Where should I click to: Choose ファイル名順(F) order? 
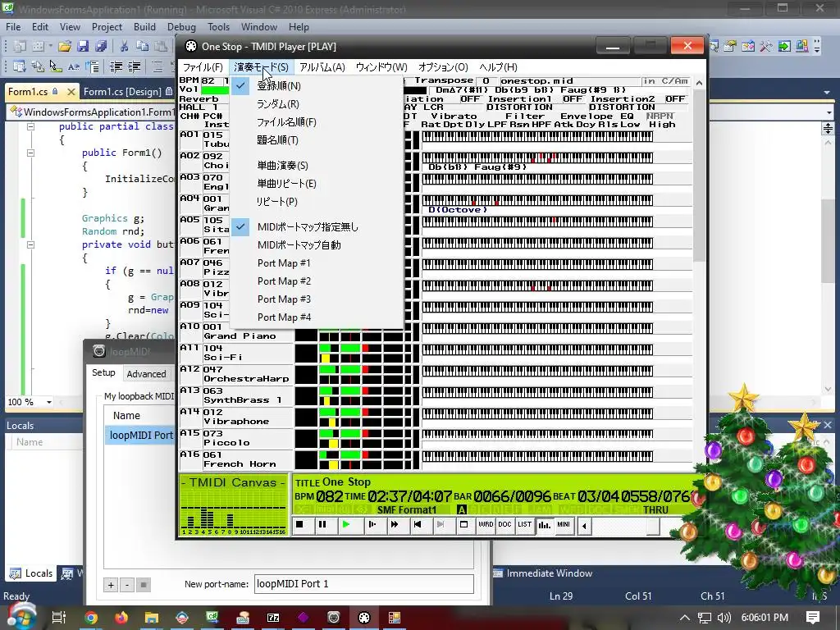(317, 122)
